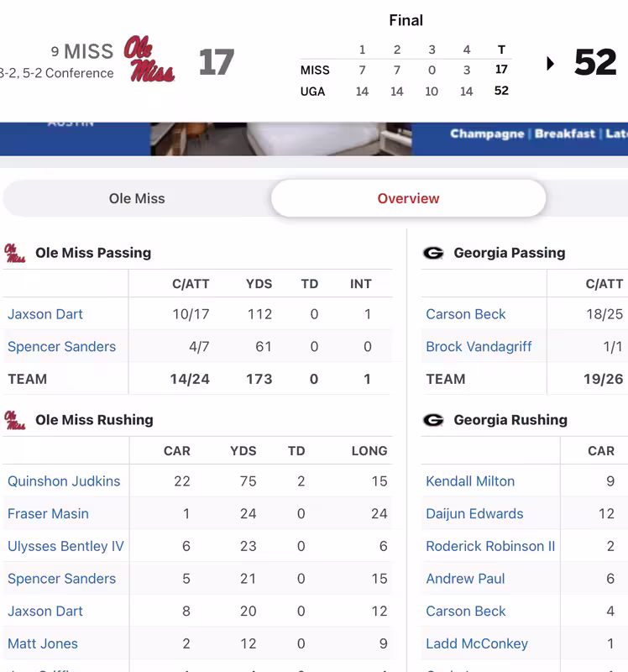Open Spencer Sanders' passing player link

coord(61,347)
